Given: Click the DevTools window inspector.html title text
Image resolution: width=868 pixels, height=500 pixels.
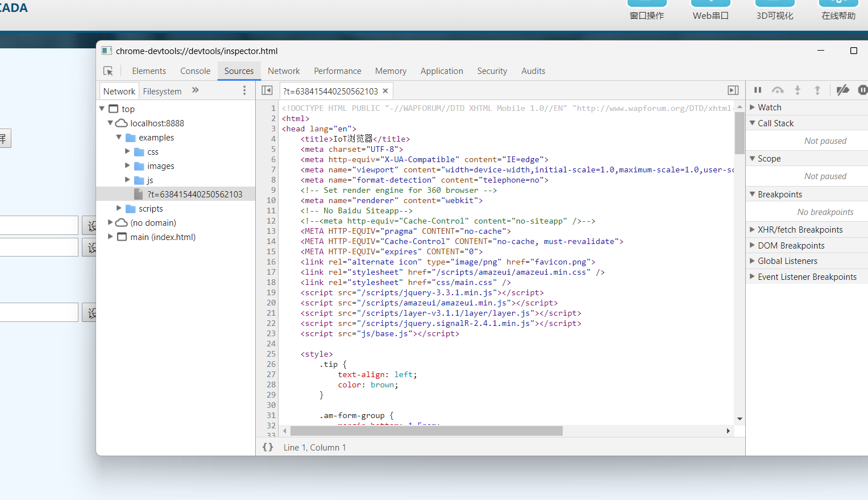Looking at the screenshot, I should [197, 51].
